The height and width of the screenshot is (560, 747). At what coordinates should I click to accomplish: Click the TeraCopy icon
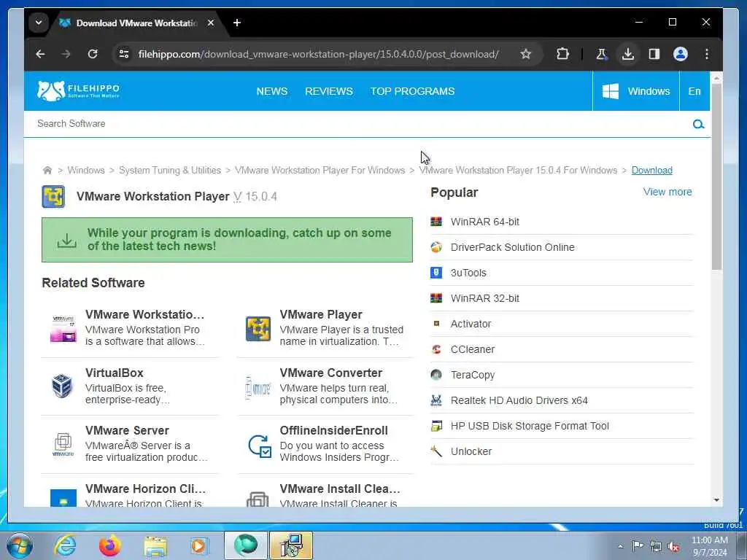point(436,375)
